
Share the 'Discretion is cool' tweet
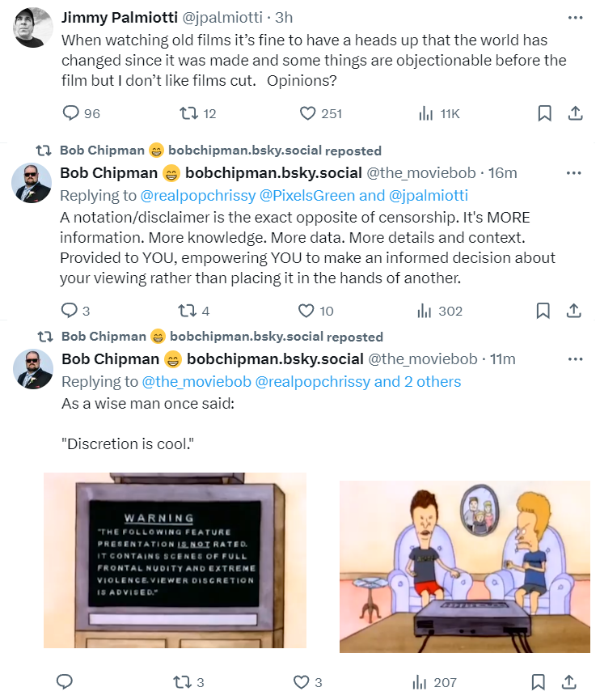point(568,682)
